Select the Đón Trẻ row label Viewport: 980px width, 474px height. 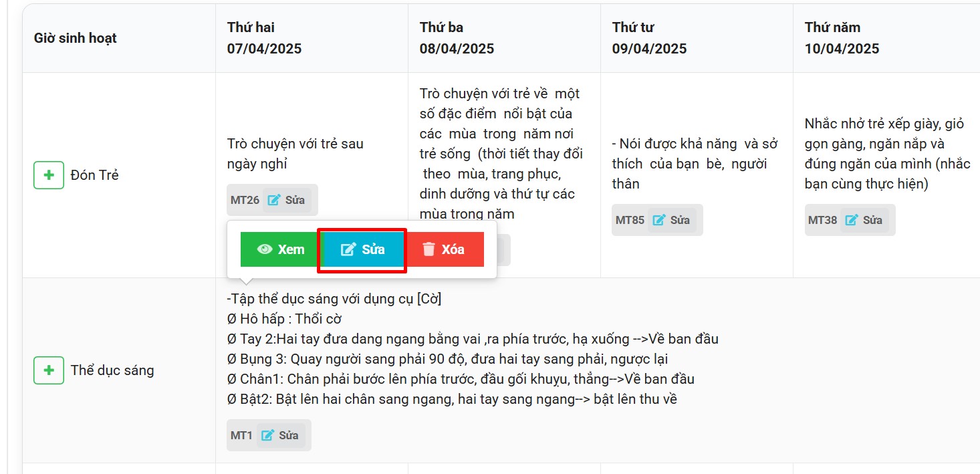(94, 175)
